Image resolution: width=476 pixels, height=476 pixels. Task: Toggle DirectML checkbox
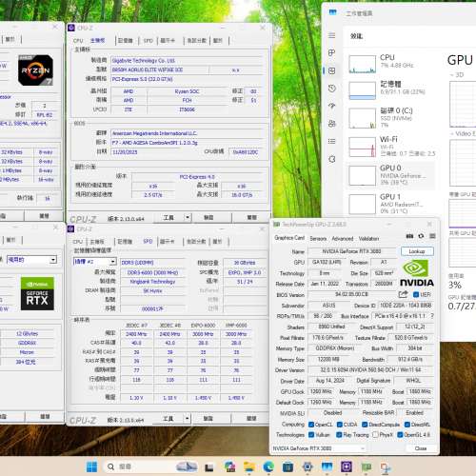(407, 425)
